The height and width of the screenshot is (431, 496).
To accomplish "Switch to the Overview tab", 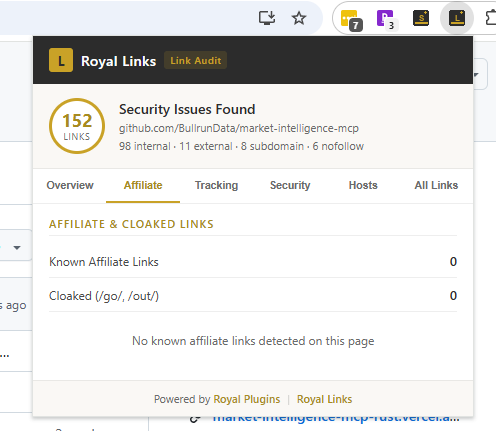I will 70,185.
